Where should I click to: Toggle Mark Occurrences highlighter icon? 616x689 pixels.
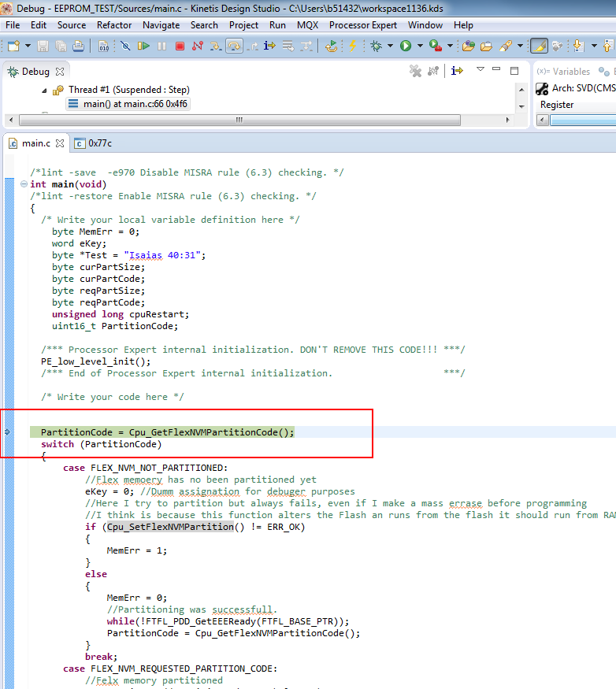tap(539, 46)
